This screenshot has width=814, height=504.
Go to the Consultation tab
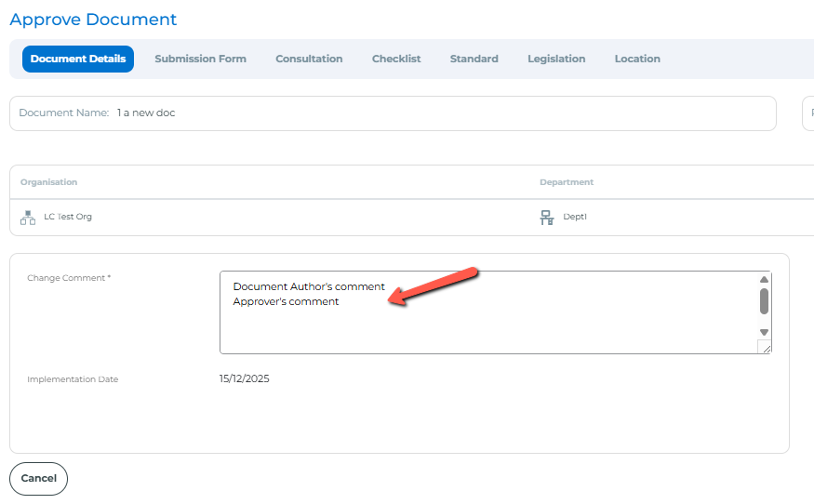pos(309,59)
